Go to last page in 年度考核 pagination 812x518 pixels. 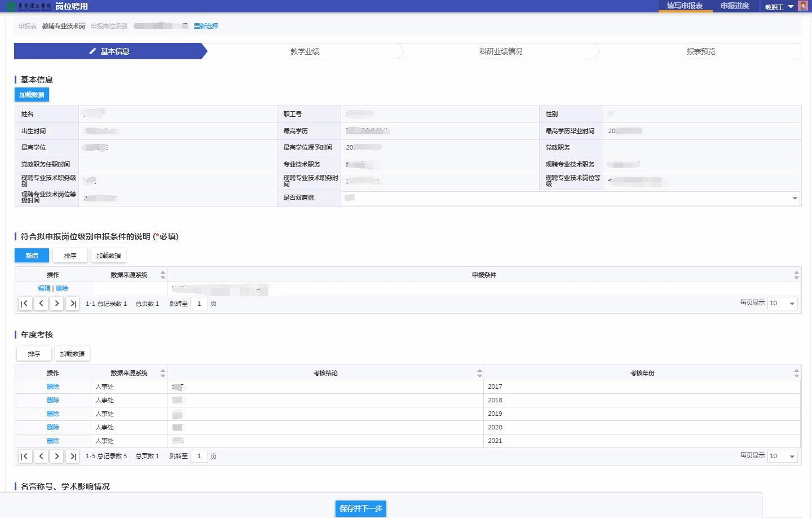[72, 456]
